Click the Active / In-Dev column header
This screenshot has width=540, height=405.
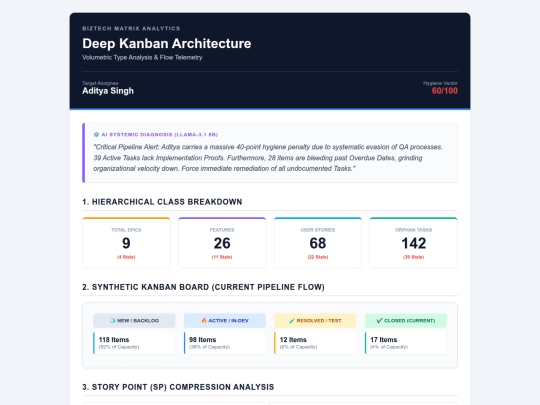tap(225, 321)
